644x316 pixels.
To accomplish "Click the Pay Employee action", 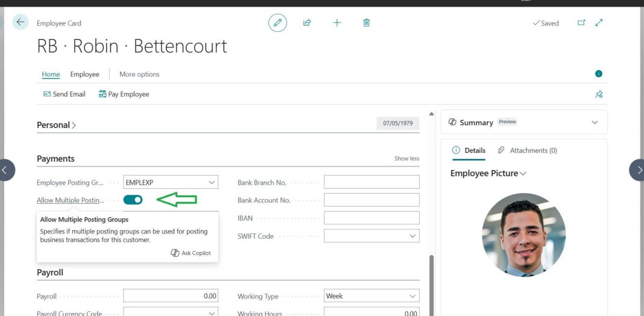I will pos(124,94).
